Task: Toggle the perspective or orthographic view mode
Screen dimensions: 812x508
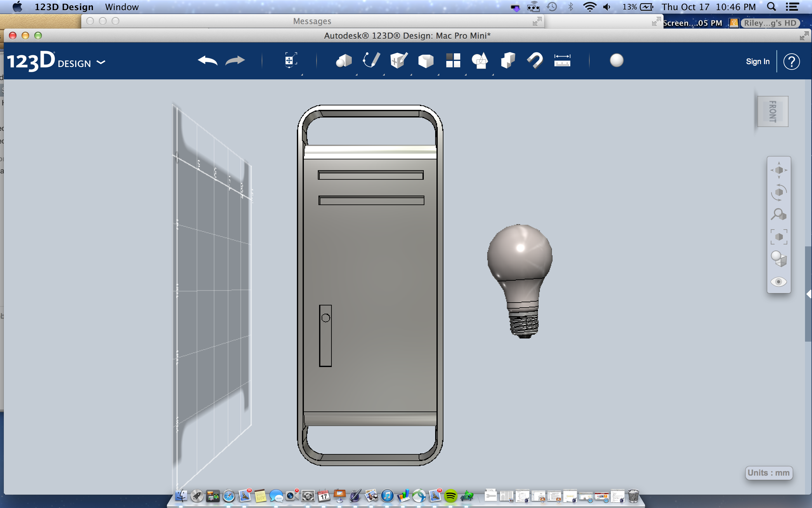Action: 779,259
